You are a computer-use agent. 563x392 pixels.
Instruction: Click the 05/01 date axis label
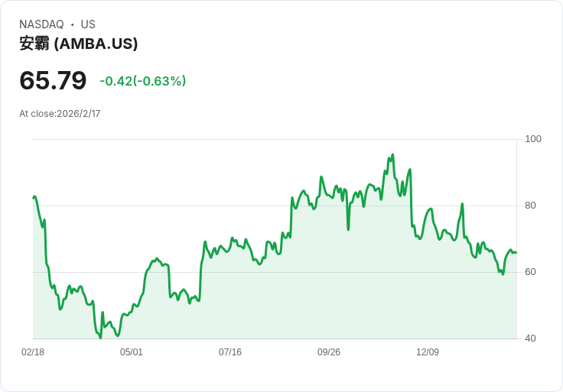pos(132,352)
